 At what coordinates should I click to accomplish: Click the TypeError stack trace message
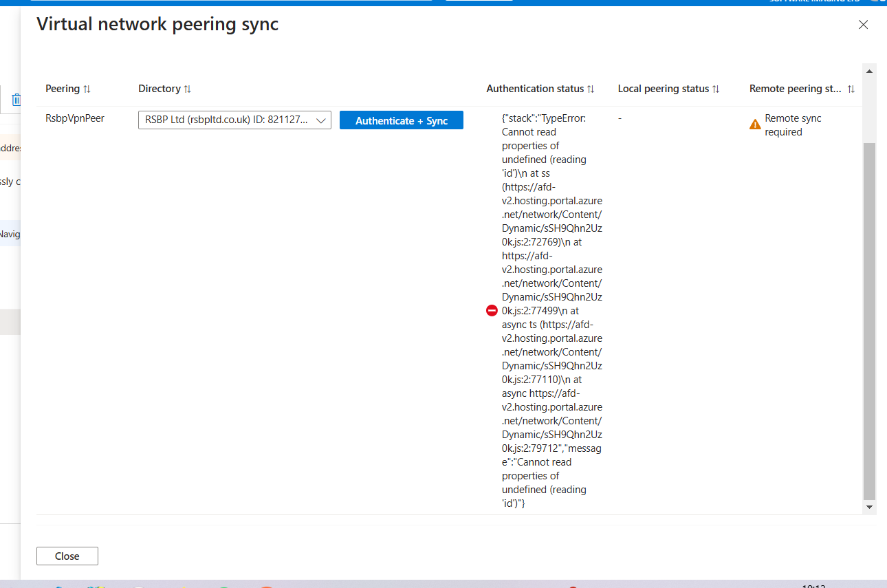tap(552, 311)
